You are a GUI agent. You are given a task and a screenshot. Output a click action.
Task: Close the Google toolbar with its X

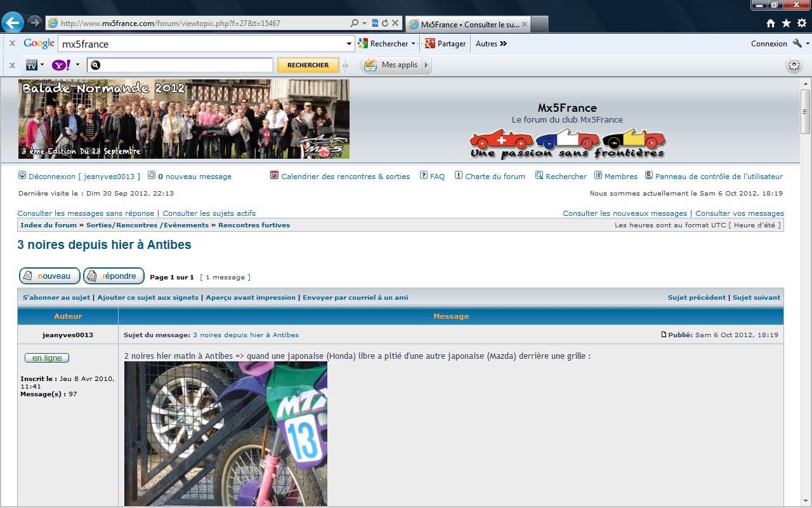coord(12,44)
